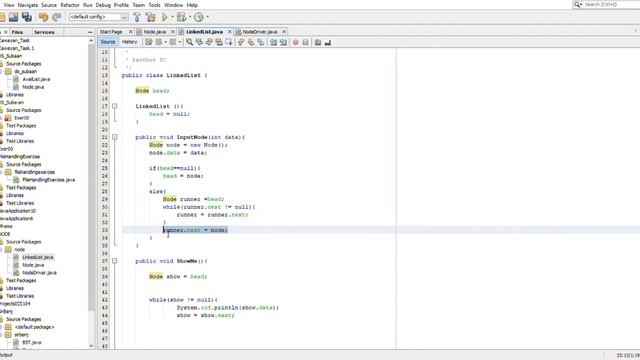
Task: Switch editor to History view
Action: [x=129, y=42]
